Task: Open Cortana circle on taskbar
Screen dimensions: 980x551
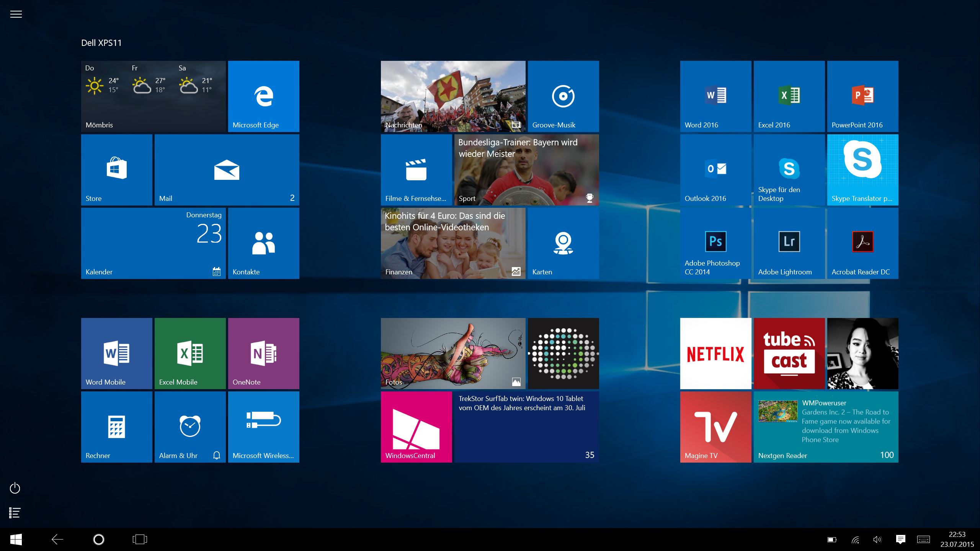Action: tap(99, 540)
